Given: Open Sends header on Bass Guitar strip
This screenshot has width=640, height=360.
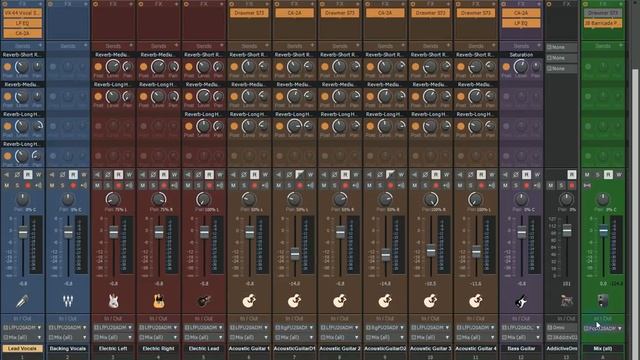Looking at the screenshot, I should pos(521,46).
